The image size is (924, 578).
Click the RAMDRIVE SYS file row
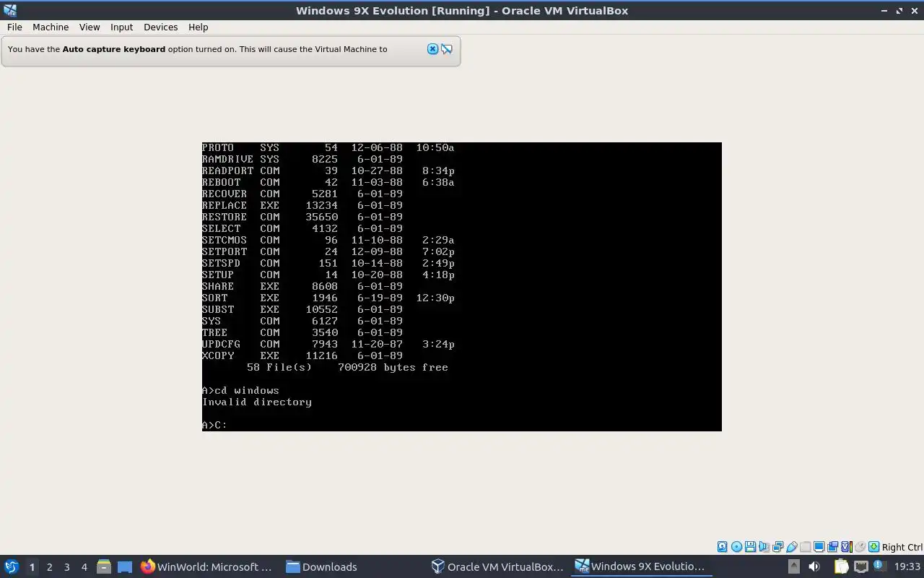[x=302, y=159]
